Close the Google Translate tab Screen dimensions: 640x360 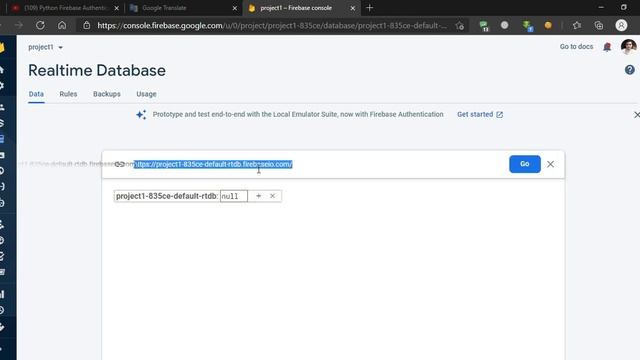[235, 8]
